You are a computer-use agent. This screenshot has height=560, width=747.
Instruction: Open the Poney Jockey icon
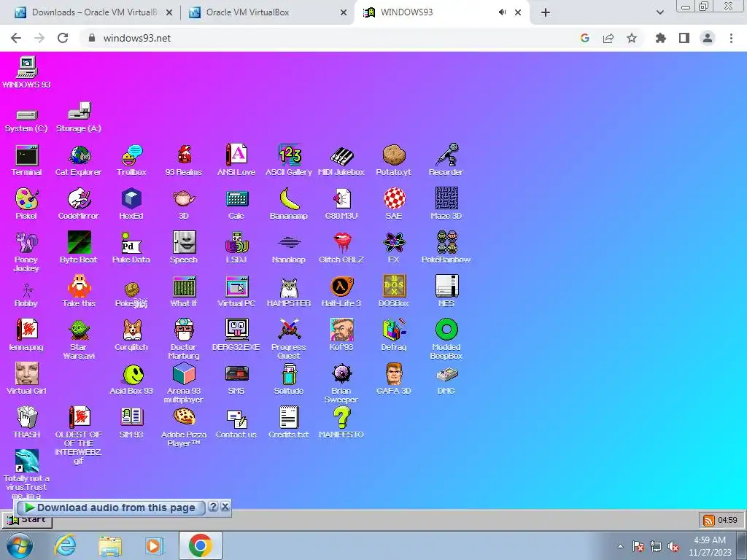[x=26, y=252]
